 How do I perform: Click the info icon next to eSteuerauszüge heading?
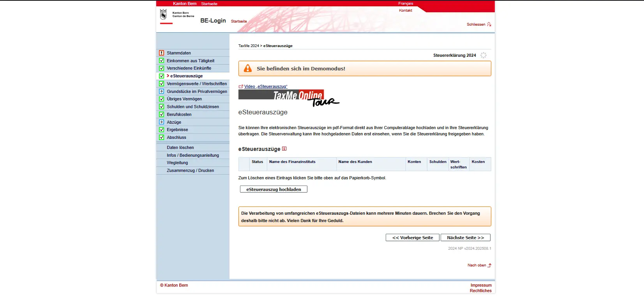(x=284, y=149)
